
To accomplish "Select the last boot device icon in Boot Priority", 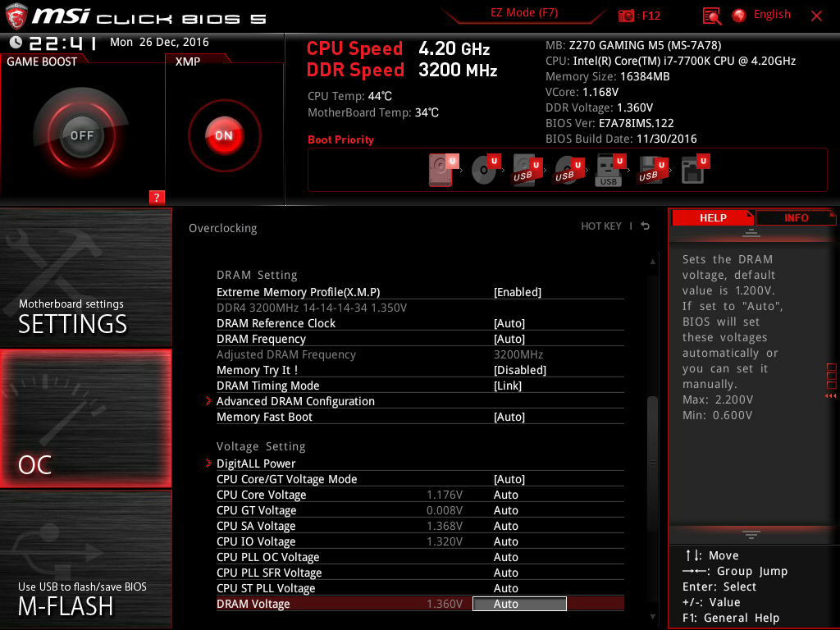I will point(696,169).
